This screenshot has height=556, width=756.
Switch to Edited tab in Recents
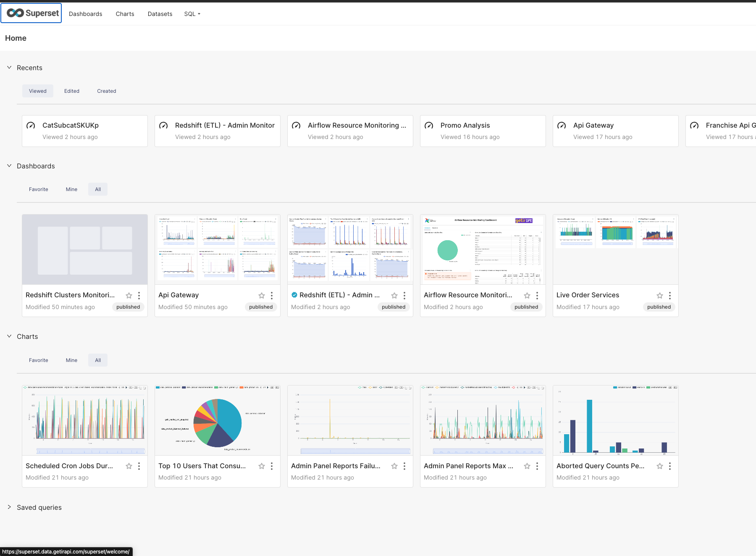[72, 91]
